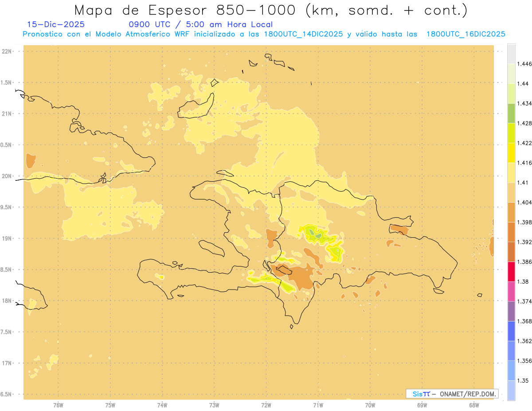Click the longitude label '74W'
532x411 pixels.
pos(162,405)
